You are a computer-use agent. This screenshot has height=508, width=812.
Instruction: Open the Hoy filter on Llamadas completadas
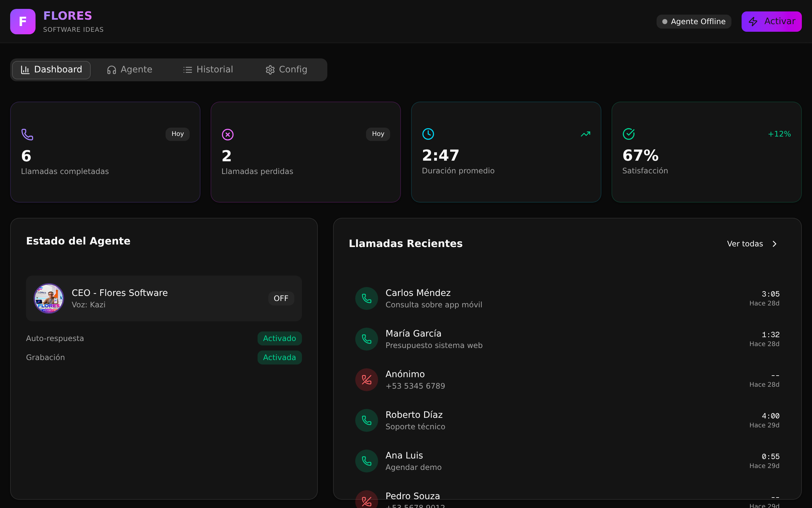178,134
